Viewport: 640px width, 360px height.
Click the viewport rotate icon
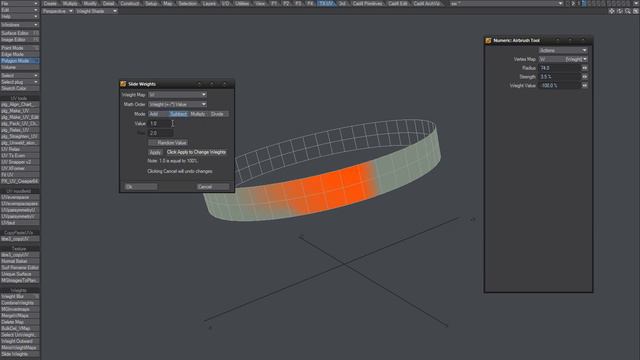click(x=620, y=11)
